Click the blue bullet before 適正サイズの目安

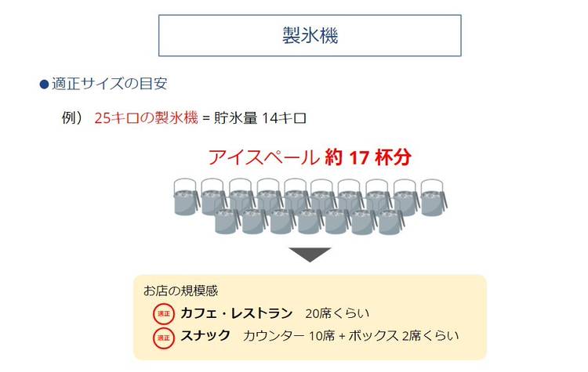44,84
